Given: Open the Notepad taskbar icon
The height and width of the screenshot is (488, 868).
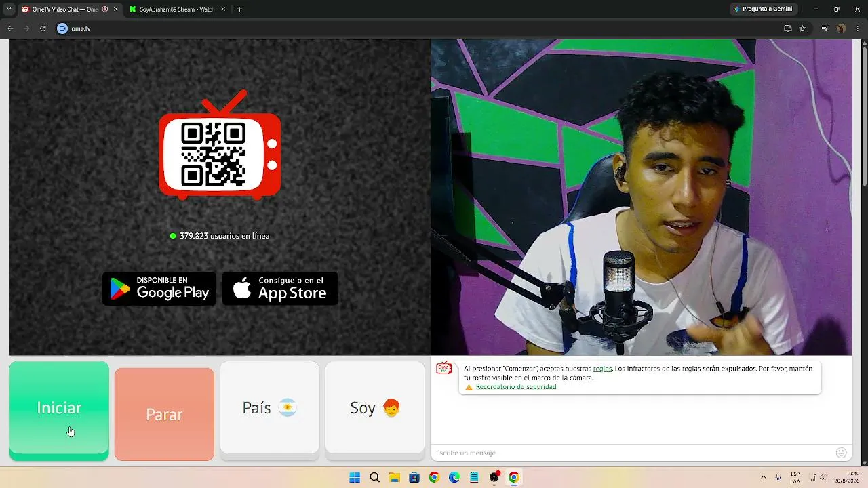Looking at the screenshot, I should (x=474, y=477).
